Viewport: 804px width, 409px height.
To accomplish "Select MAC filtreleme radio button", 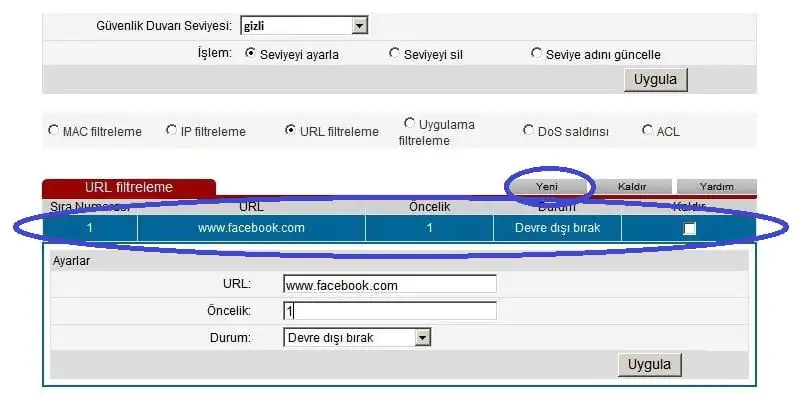I will (x=53, y=130).
